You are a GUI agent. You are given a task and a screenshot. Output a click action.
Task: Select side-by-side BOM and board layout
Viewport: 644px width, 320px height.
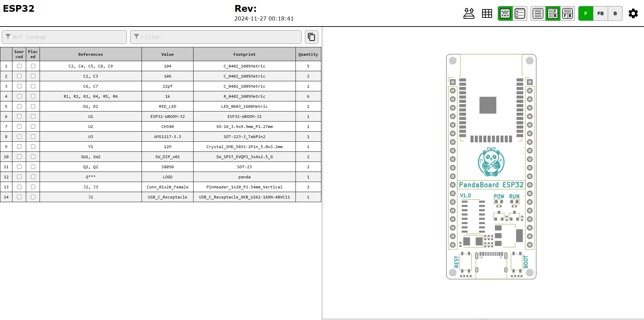click(553, 13)
